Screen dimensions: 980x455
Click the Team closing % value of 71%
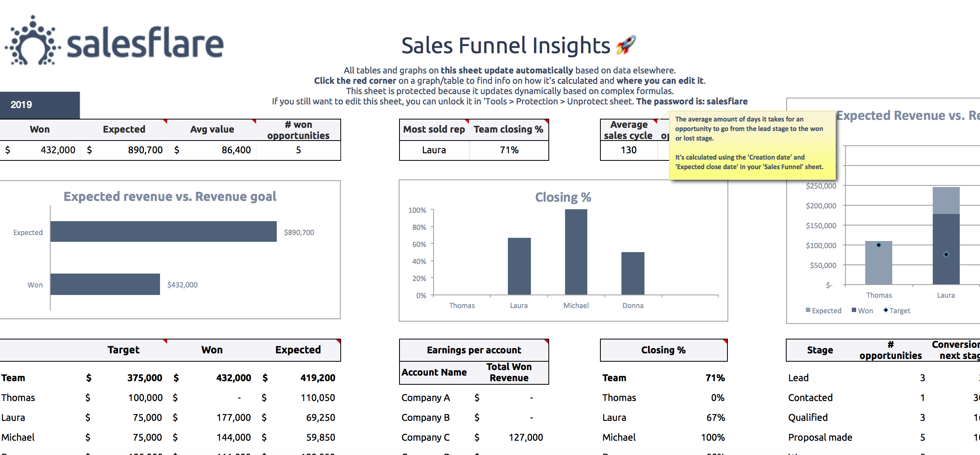(x=509, y=150)
